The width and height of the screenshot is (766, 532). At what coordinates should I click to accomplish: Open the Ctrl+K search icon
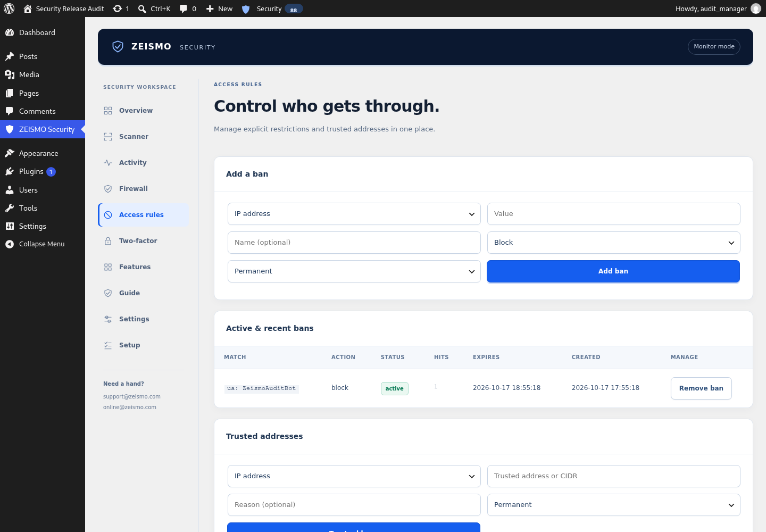click(142, 9)
